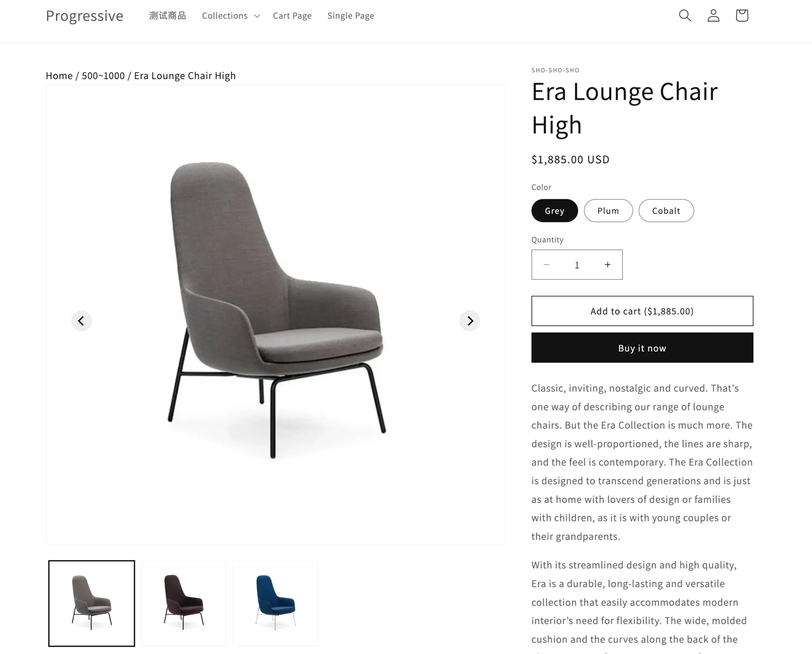The image size is (812, 654).
Task: Open the Single Page menu item
Action: (351, 16)
